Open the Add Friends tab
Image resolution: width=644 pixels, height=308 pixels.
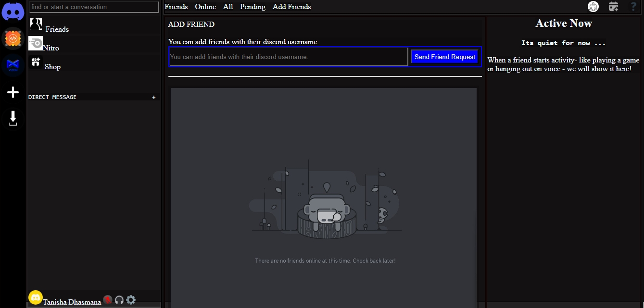click(x=291, y=7)
